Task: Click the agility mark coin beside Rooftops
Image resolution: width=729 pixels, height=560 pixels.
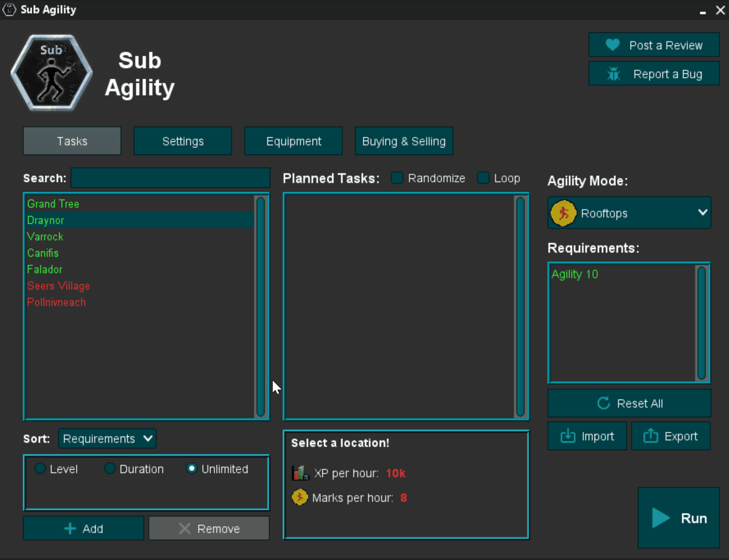Action: tap(563, 213)
